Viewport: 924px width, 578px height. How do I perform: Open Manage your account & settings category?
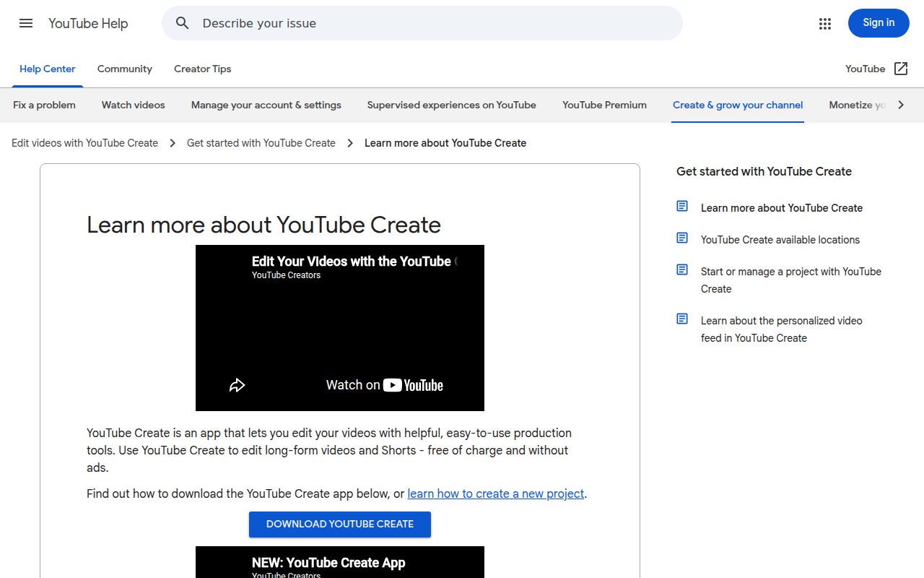click(266, 105)
